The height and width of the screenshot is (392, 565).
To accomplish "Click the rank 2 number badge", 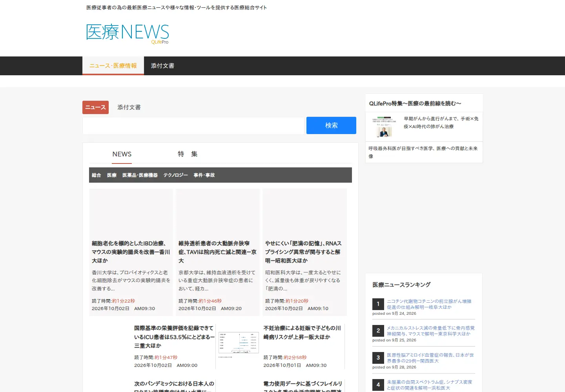I will (378, 331).
